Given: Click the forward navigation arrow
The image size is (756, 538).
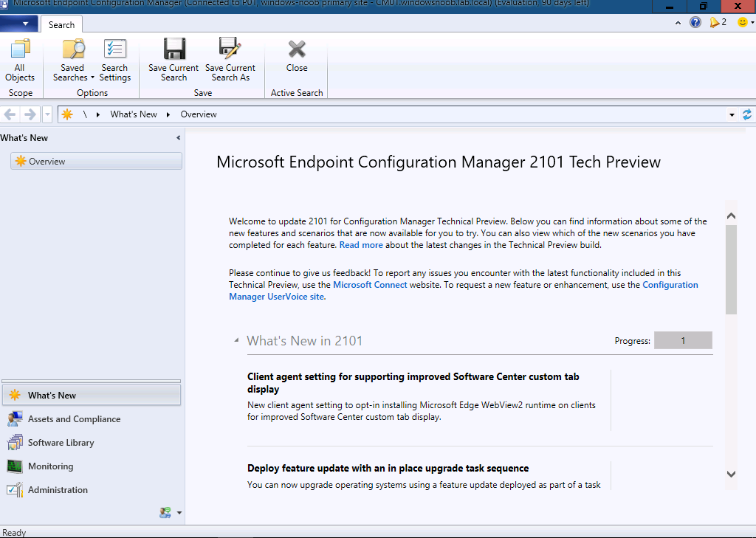Looking at the screenshot, I should pos(30,114).
